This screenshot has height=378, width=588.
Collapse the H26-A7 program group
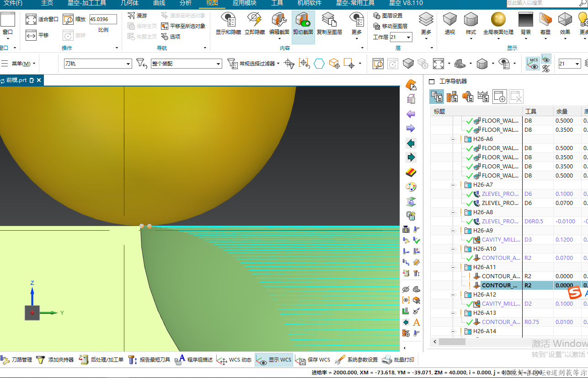[x=453, y=185]
